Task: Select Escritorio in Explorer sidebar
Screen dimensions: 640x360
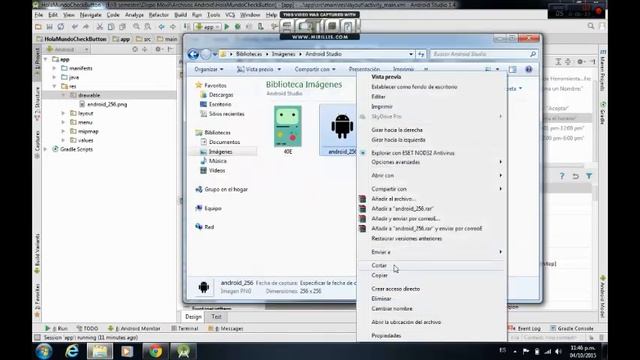Action: click(216, 104)
